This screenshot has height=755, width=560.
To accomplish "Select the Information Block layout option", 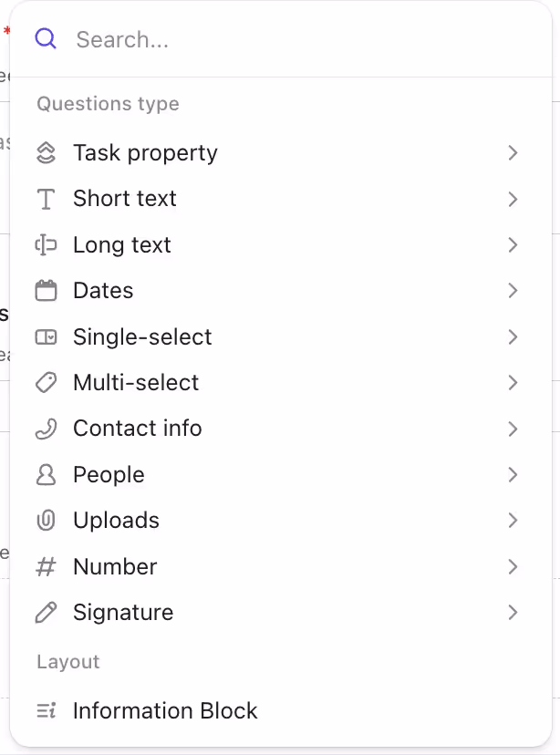I will [x=165, y=710].
